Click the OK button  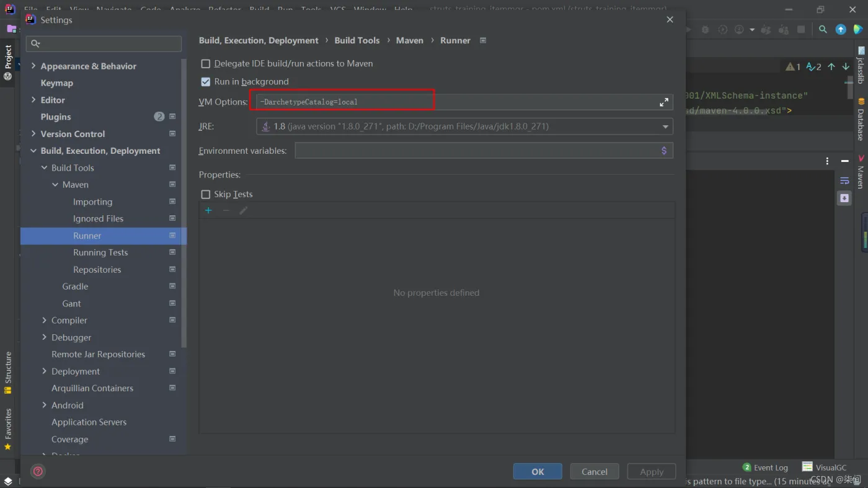pyautogui.click(x=538, y=472)
